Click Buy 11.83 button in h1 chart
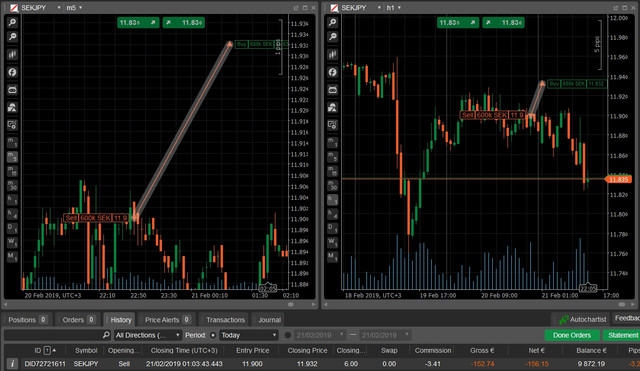The image size is (640, 371). pyautogui.click(x=503, y=23)
